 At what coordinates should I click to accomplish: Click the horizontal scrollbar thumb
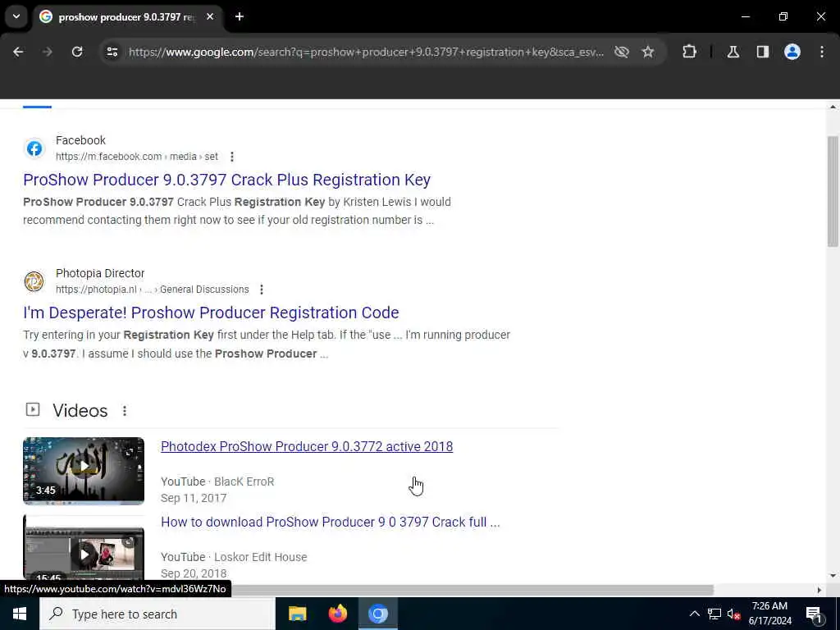[x=472, y=590]
